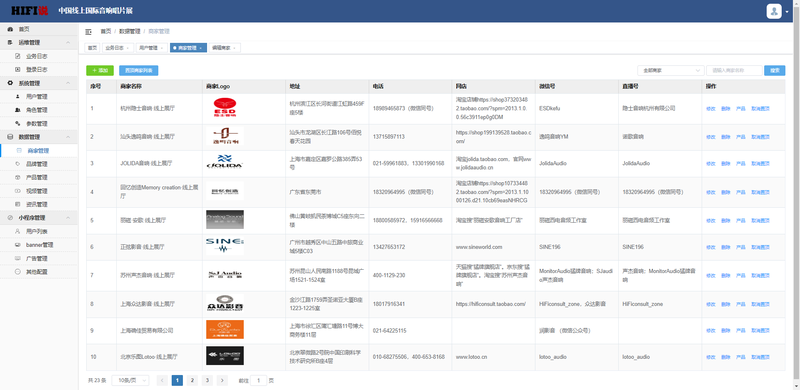This screenshot has height=390, width=800.
Task: Click 修改 for 杭州隐士音响 row
Action: click(710, 109)
